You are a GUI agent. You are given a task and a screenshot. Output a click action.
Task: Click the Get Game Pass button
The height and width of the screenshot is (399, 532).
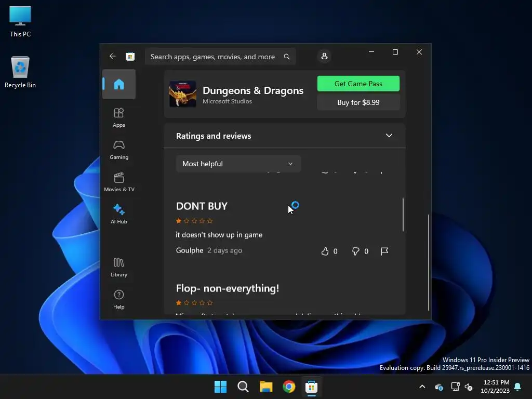point(358,84)
